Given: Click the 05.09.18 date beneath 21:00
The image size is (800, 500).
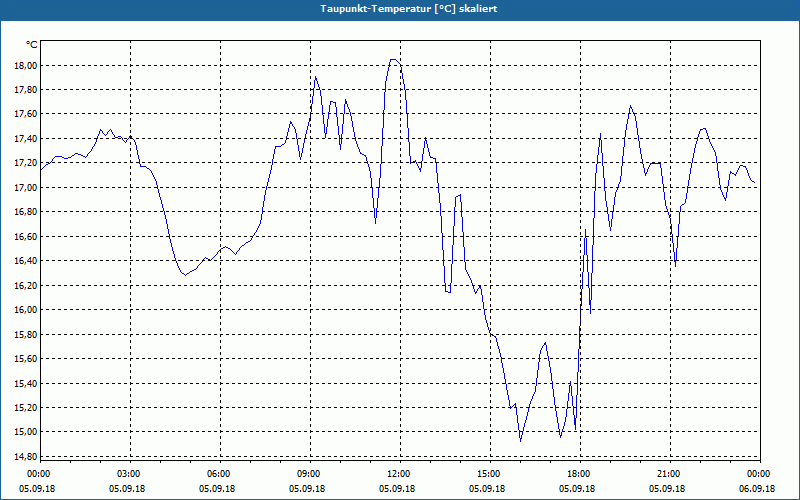Looking at the screenshot, I should 667,489.
